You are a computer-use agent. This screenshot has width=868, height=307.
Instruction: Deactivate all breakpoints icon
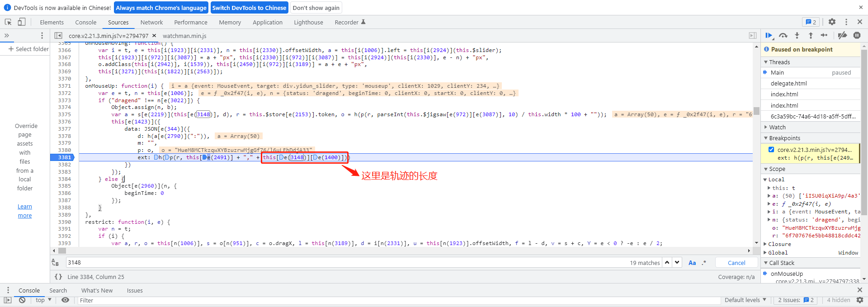pyautogui.click(x=842, y=36)
